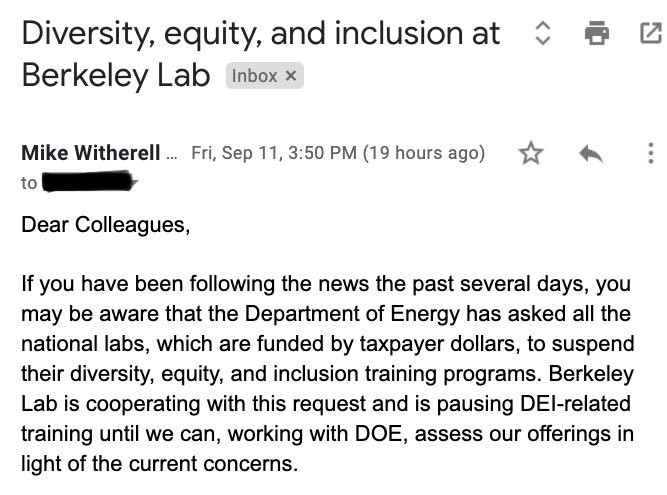Click the "to" label below the sender
Image resolution: width=667 pixels, height=495 pixels.
coord(29,183)
